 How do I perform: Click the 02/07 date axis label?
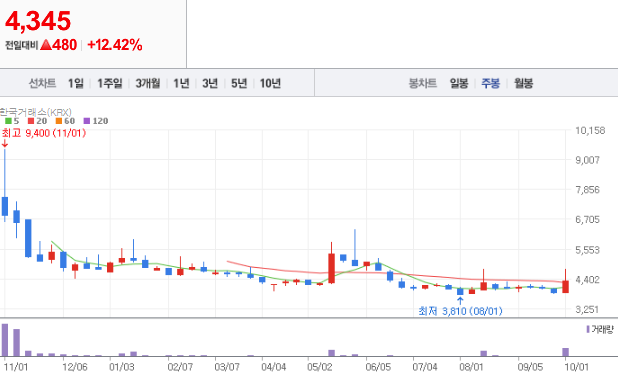pyautogui.click(x=180, y=367)
